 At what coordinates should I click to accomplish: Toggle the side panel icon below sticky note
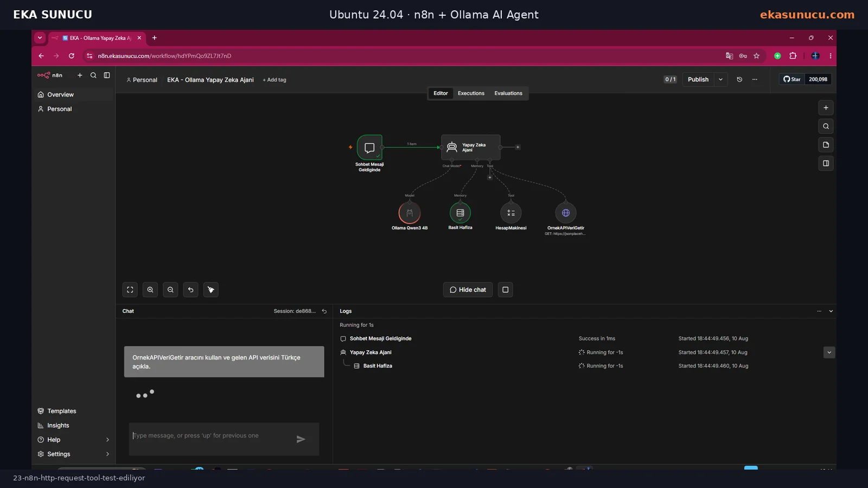(826, 163)
